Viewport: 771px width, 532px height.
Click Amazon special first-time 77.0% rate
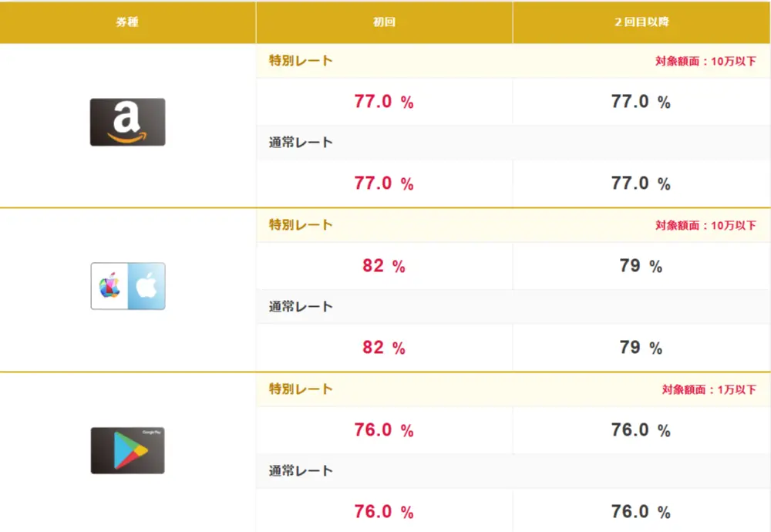point(384,102)
